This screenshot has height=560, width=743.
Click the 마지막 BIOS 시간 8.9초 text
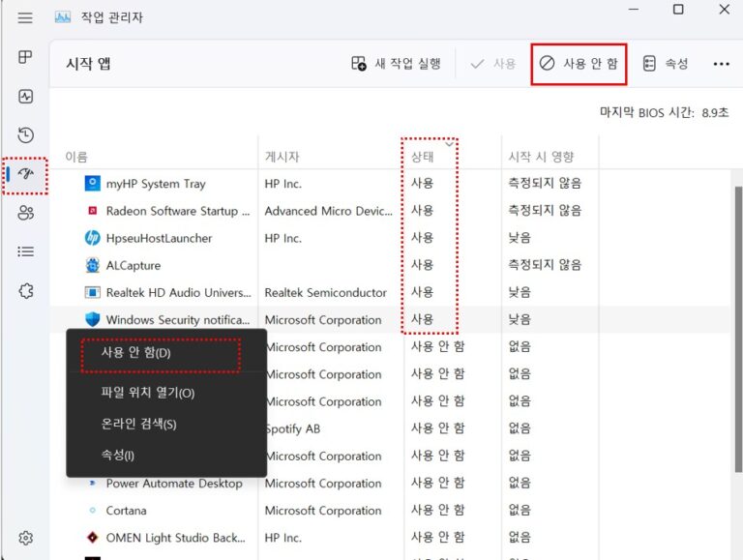[x=664, y=113]
